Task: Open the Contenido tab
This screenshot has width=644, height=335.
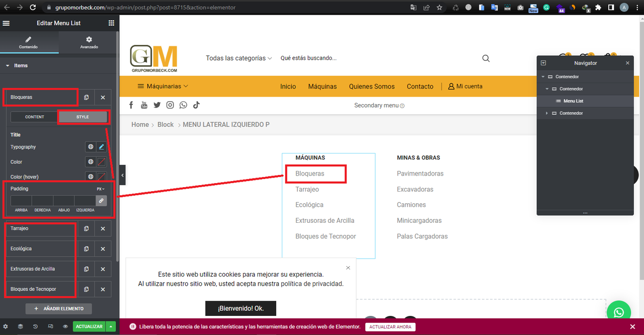Action: pos(29,42)
